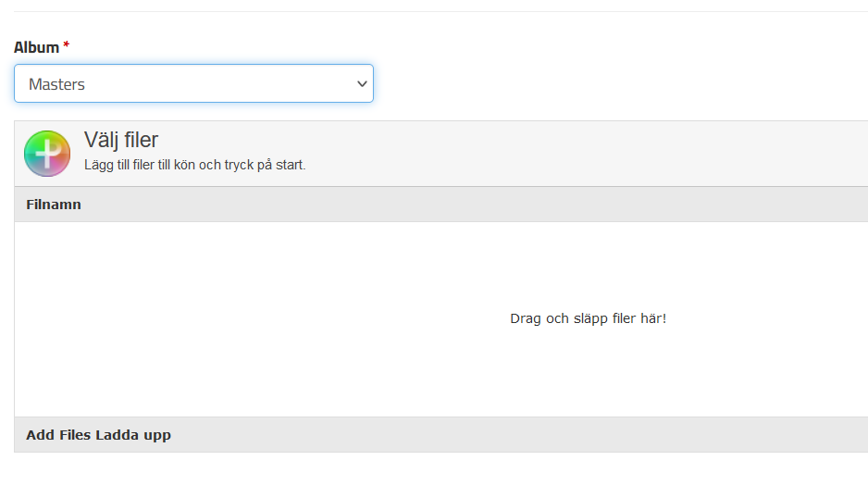Expand the Album select chevron arrow
Viewport: 868px width, 485px height.
(x=362, y=84)
